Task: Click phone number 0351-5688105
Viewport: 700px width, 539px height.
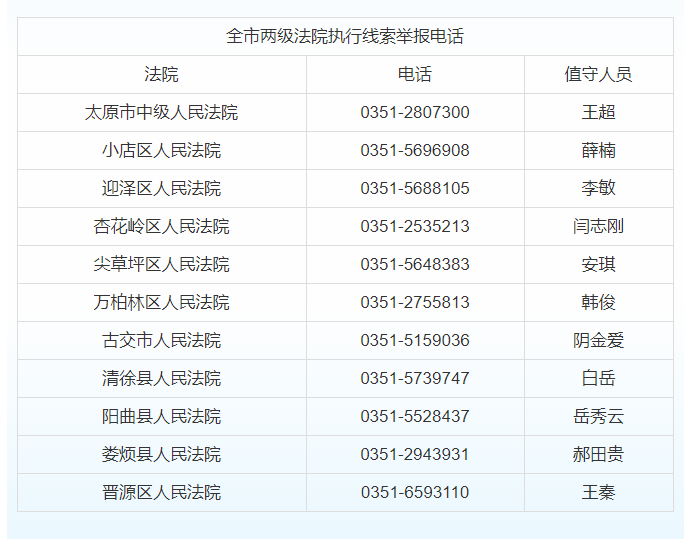Action: [x=415, y=188]
